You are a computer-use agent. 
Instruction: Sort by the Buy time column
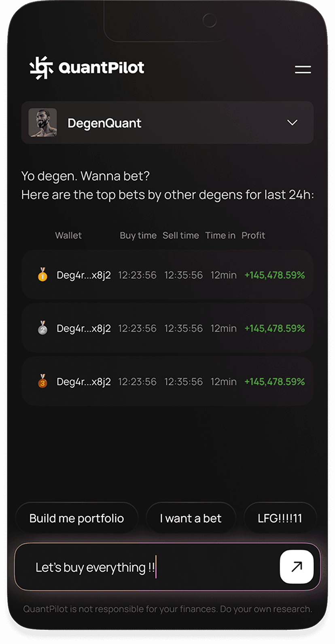click(x=138, y=235)
